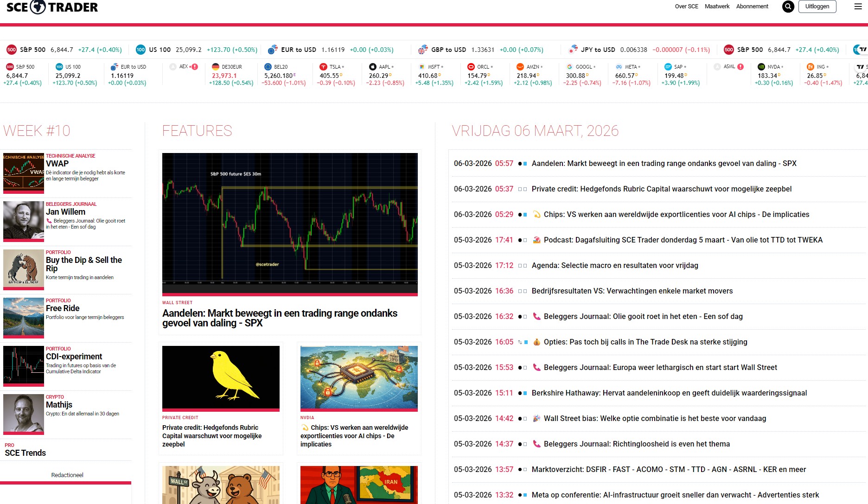The width and height of the screenshot is (868, 504).
Task: Open 16:36 Bedrijfsresultaten VS article
Action: pos(632,291)
